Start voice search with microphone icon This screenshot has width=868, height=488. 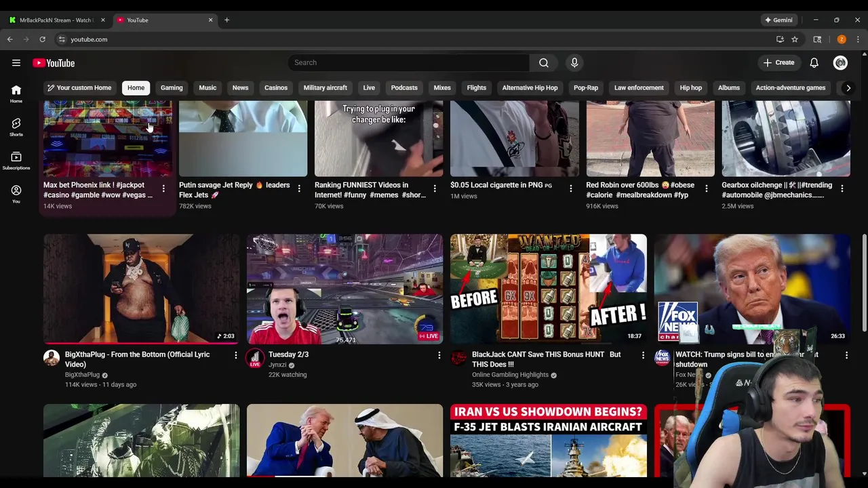tap(574, 62)
